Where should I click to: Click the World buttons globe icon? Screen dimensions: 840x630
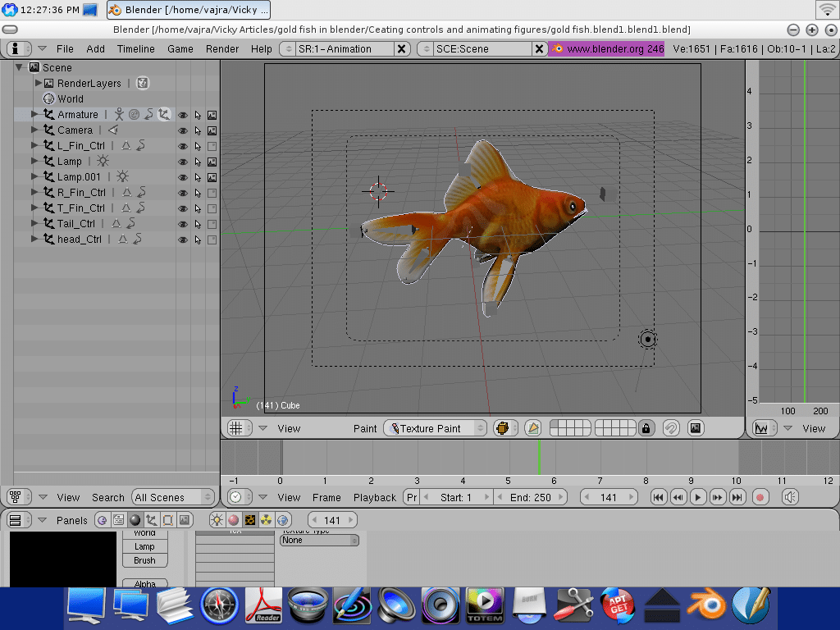pyautogui.click(x=283, y=520)
